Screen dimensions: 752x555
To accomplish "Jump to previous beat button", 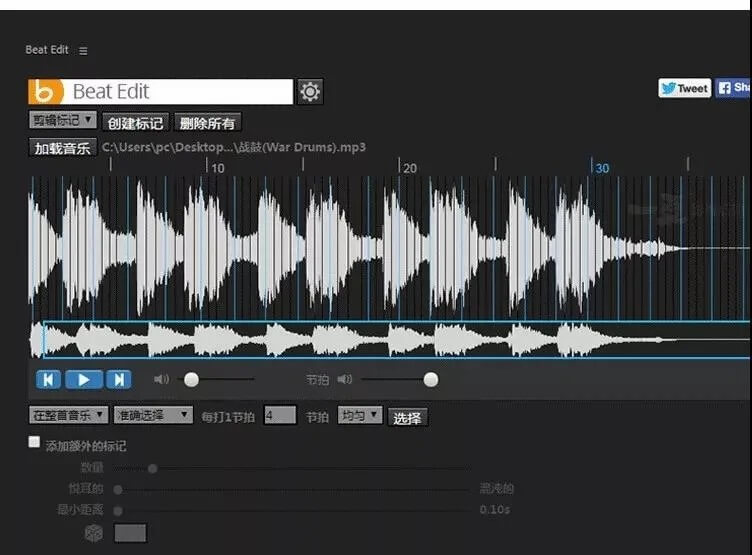I will [48, 379].
